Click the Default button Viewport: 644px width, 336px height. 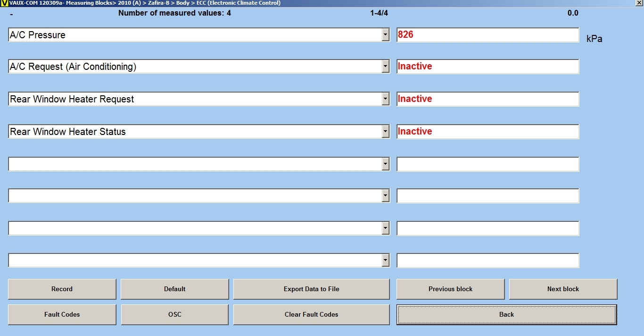[174, 289]
